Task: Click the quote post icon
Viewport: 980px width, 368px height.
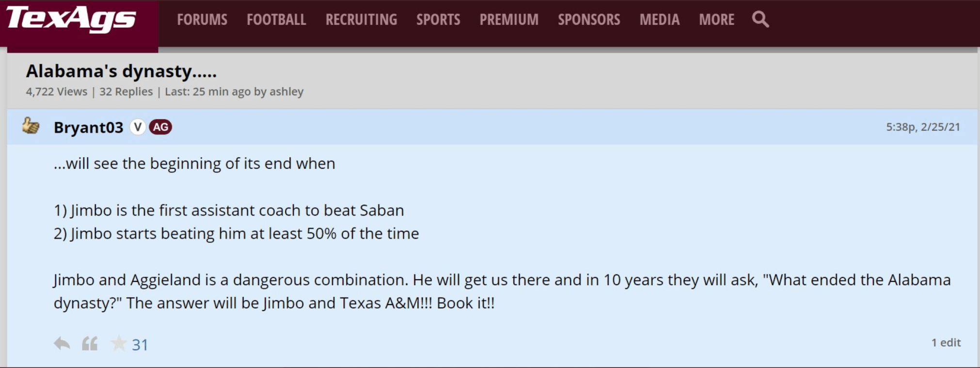Action: pos(90,344)
